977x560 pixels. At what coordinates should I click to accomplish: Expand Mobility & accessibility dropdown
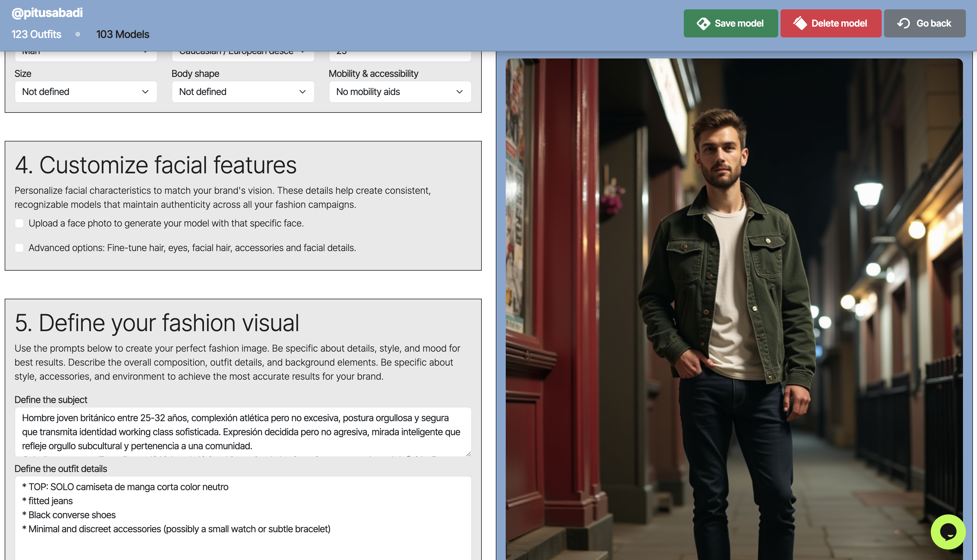point(400,92)
